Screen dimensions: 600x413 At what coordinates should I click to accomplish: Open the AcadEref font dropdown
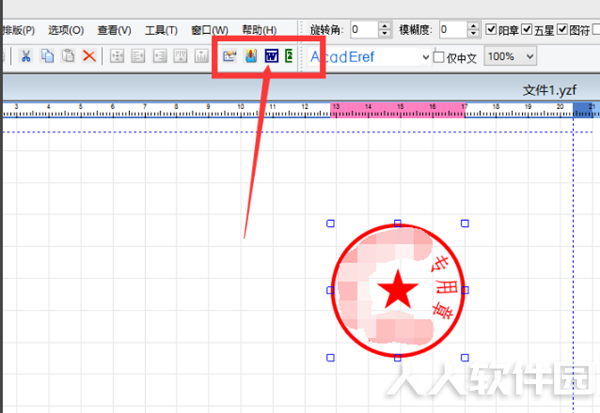(426, 57)
